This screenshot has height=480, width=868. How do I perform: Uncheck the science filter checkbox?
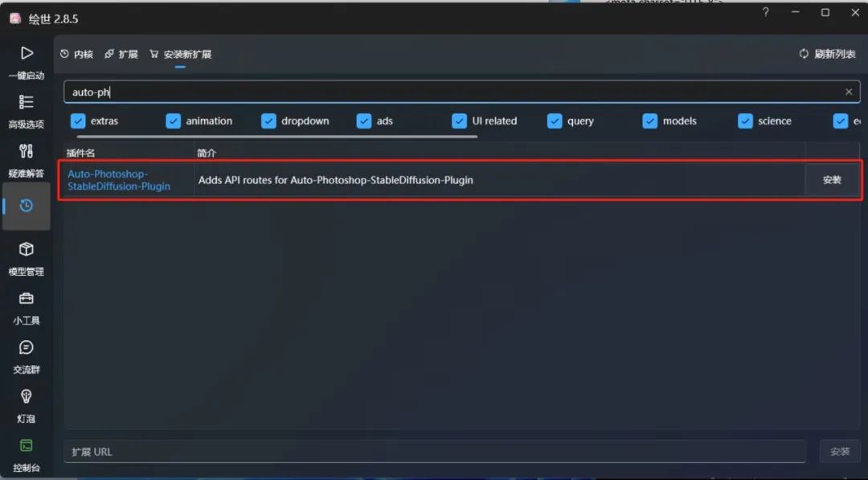[745, 121]
